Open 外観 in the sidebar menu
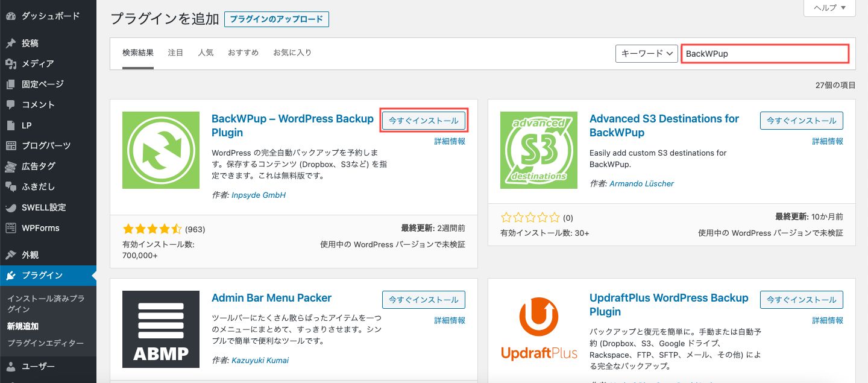This screenshot has width=868, height=383. tap(30, 255)
